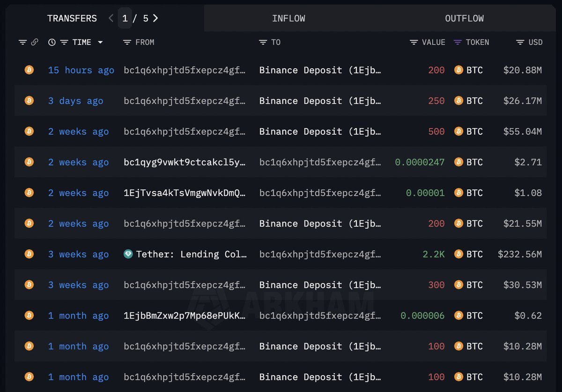The width and height of the screenshot is (562, 392).
Task: Open the TO column filter icon
Action: 263,42
